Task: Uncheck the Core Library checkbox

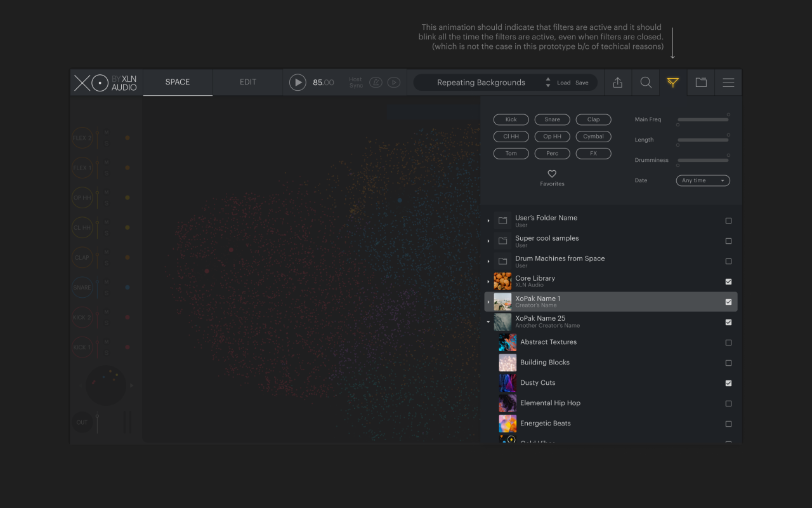Action: point(728,282)
